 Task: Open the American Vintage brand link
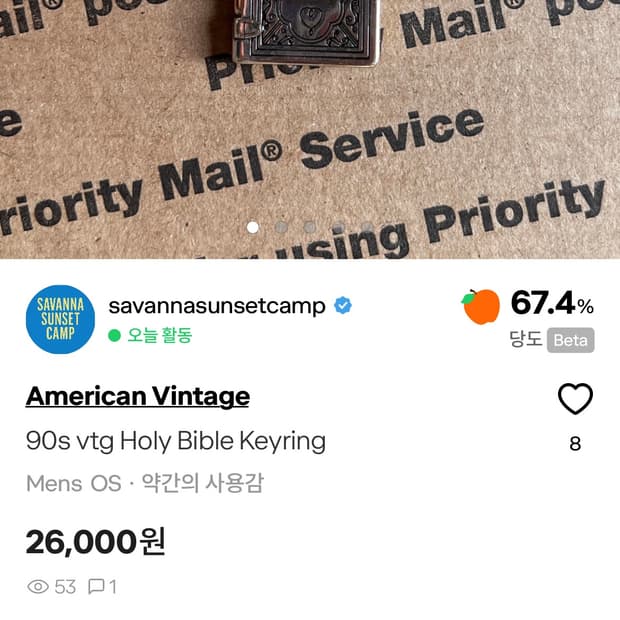tap(138, 397)
